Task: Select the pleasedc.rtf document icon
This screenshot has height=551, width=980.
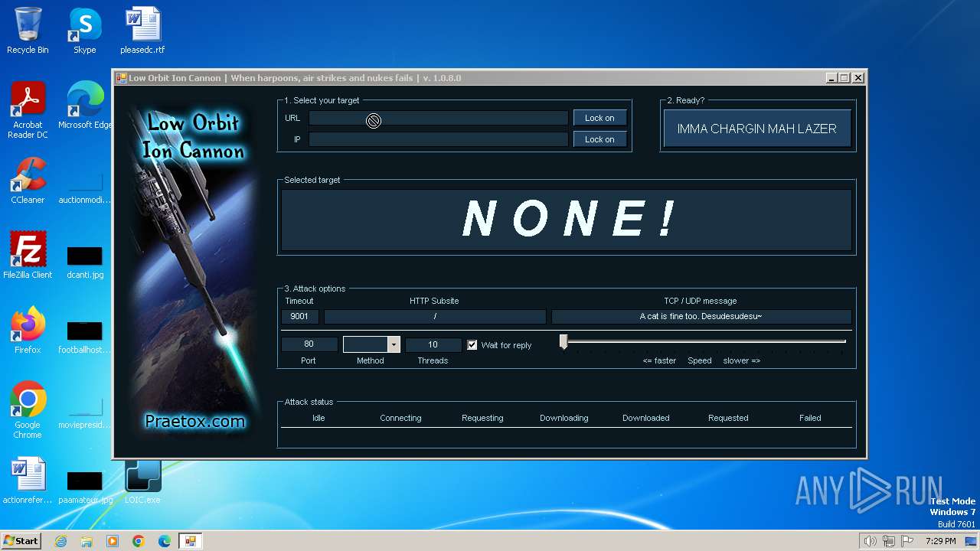Action: 142,31
